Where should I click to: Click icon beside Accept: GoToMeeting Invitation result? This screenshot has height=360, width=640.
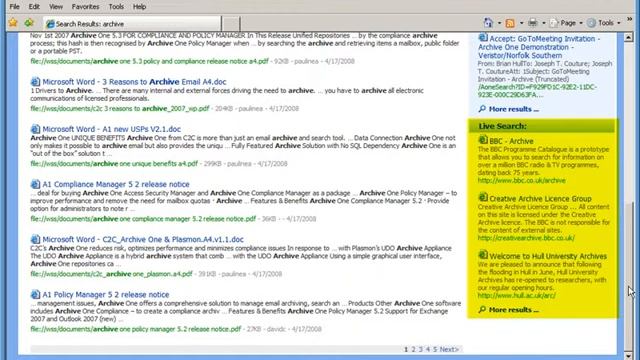click(483, 38)
